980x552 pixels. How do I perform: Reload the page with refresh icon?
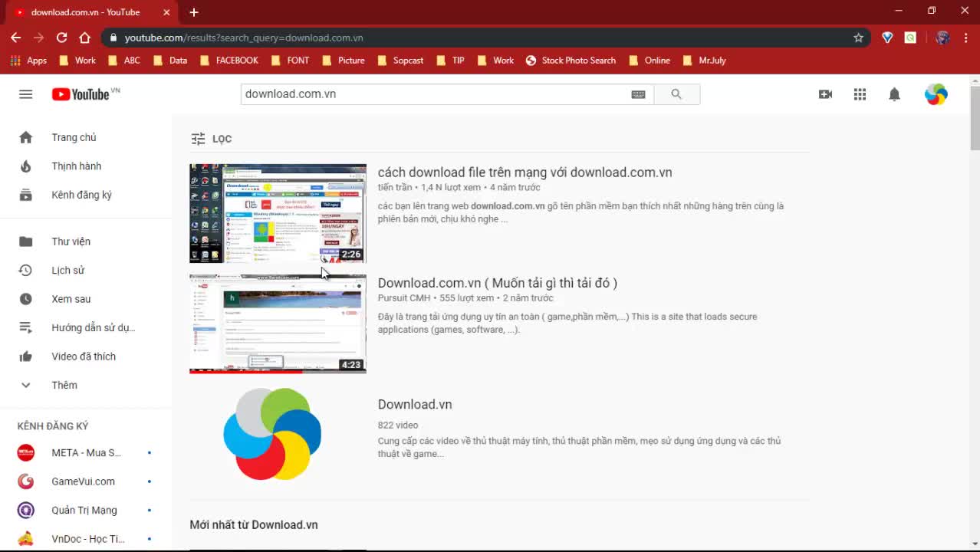tap(61, 38)
